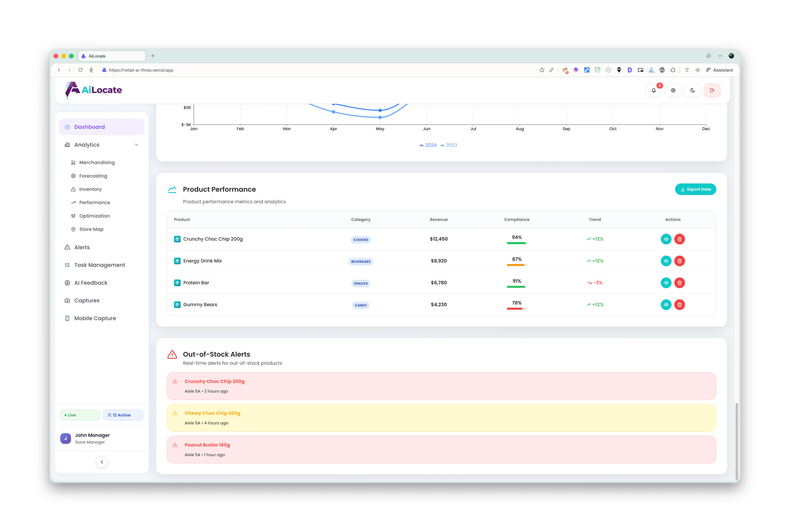Screen dimensions: 790x532
Task: Click the red logout icon button
Action: [x=712, y=90]
